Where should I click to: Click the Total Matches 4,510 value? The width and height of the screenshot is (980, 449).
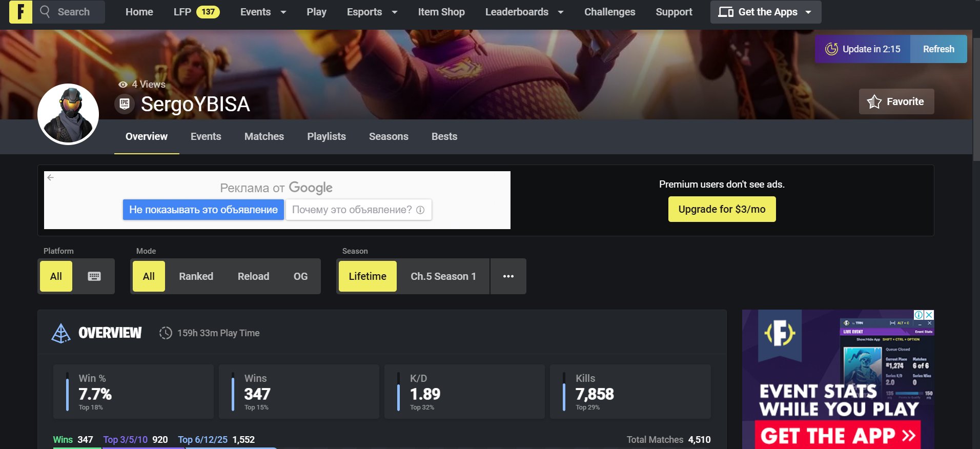[699, 440]
